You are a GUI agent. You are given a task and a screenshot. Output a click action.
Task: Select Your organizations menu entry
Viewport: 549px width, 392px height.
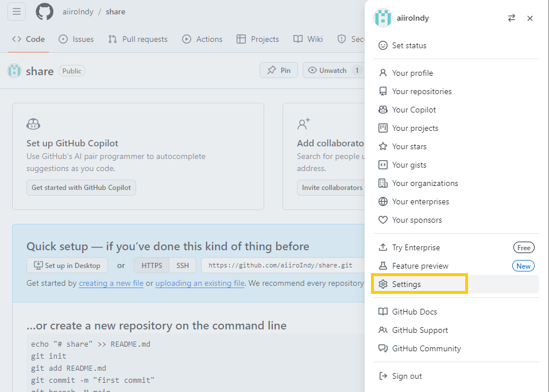pyautogui.click(x=457, y=183)
